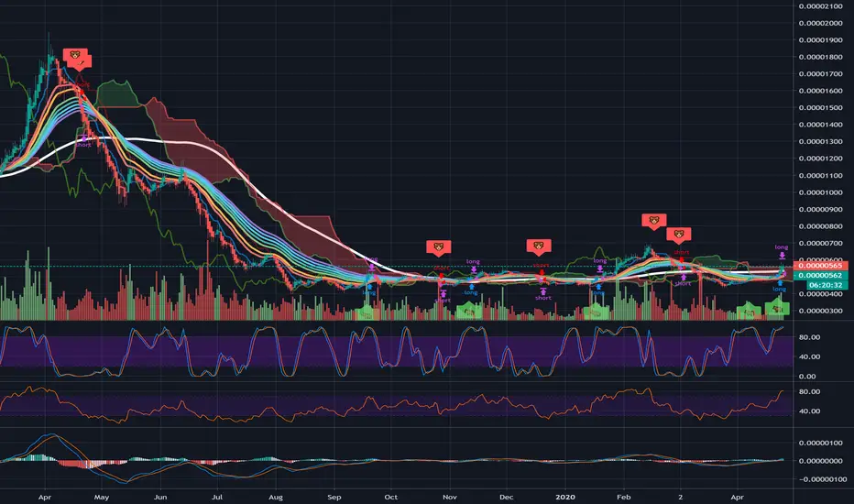Click the 0.00002100 price axis label

click(x=820, y=6)
